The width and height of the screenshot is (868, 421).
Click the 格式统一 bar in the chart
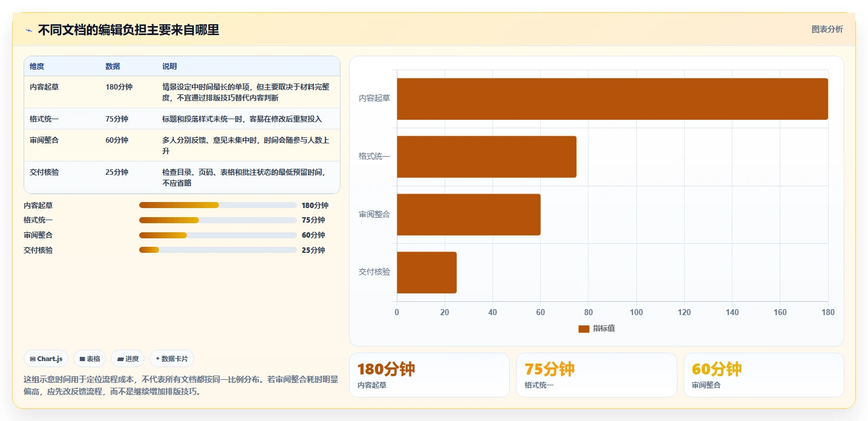point(486,157)
